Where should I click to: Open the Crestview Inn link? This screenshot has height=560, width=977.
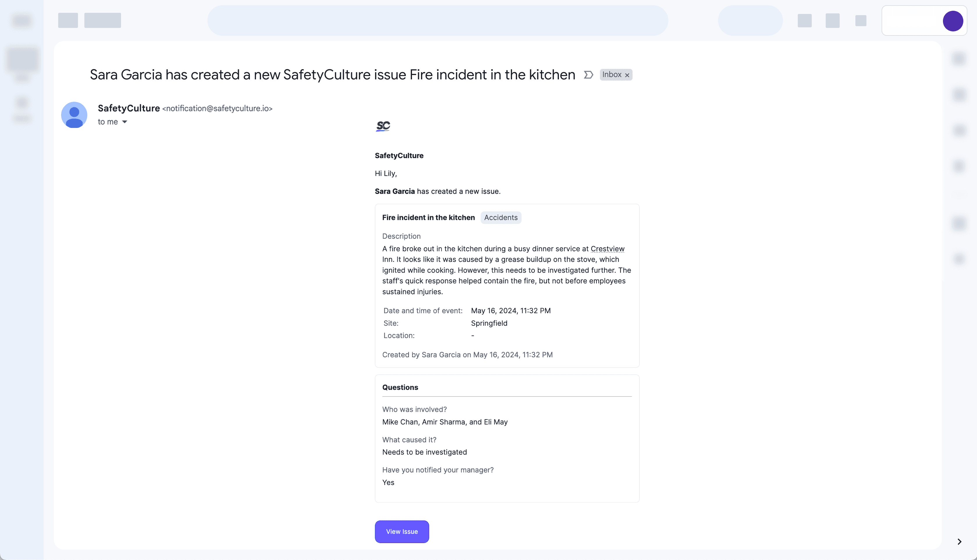607,249
